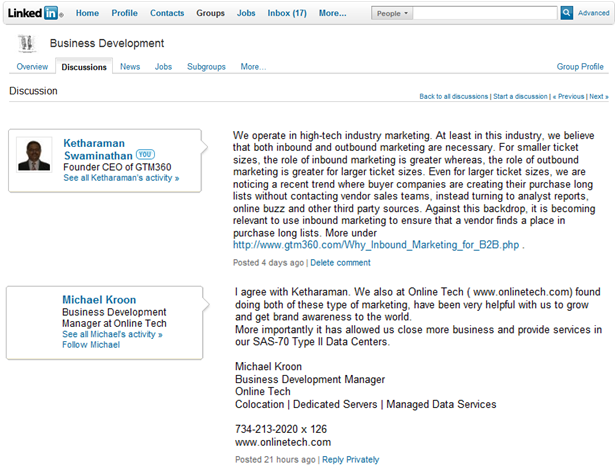Open Groups in top navigation

pos(211,13)
